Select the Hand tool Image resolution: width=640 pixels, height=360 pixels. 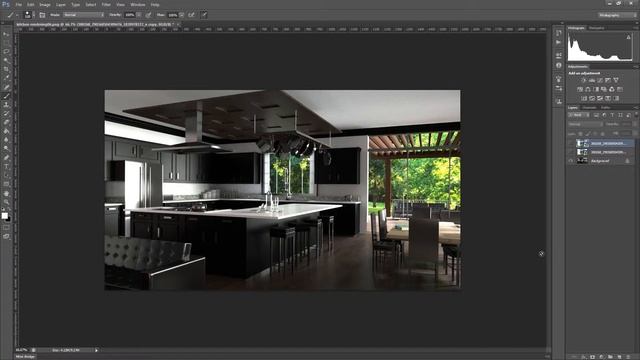point(6,193)
